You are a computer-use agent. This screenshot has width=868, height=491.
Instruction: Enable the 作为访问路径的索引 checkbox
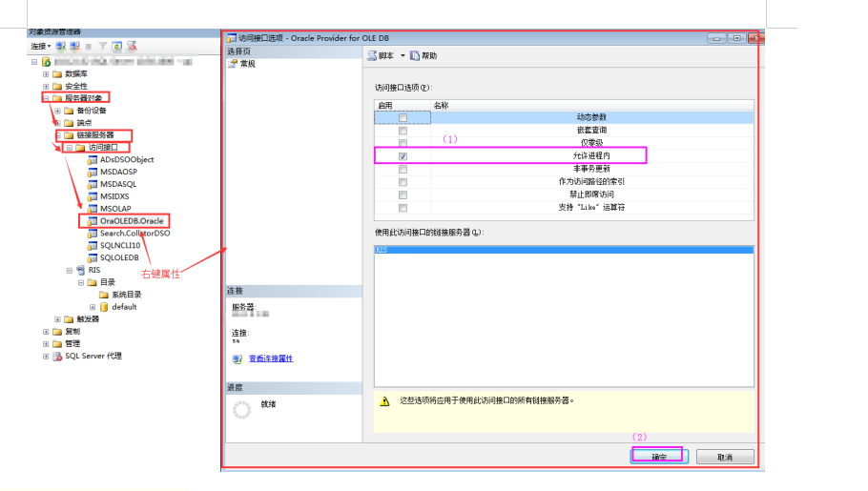[403, 182]
